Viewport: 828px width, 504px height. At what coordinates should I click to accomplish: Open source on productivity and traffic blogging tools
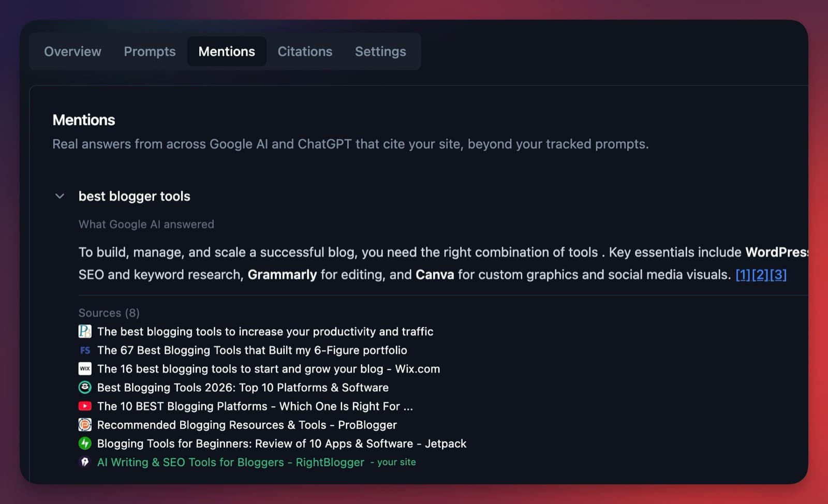265,331
